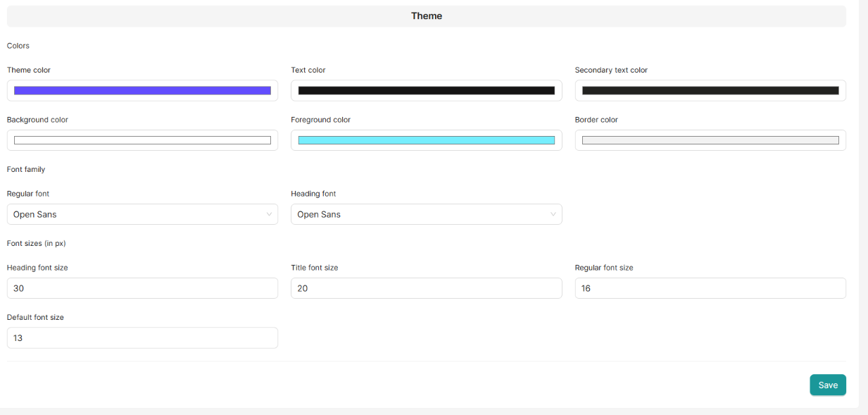Image resolution: width=868 pixels, height=415 pixels.
Task: Click the Default font size field
Action: (x=142, y=337)
